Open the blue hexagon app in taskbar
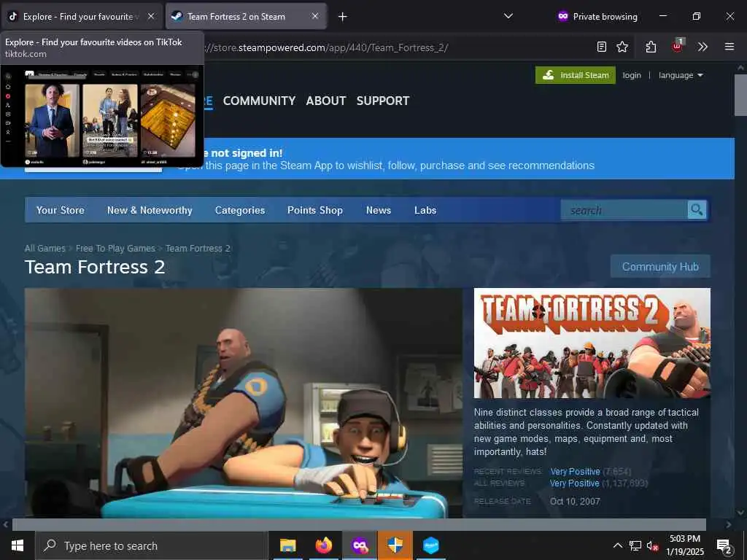Viewport: 747px width, 560px height. click(430, 545)
